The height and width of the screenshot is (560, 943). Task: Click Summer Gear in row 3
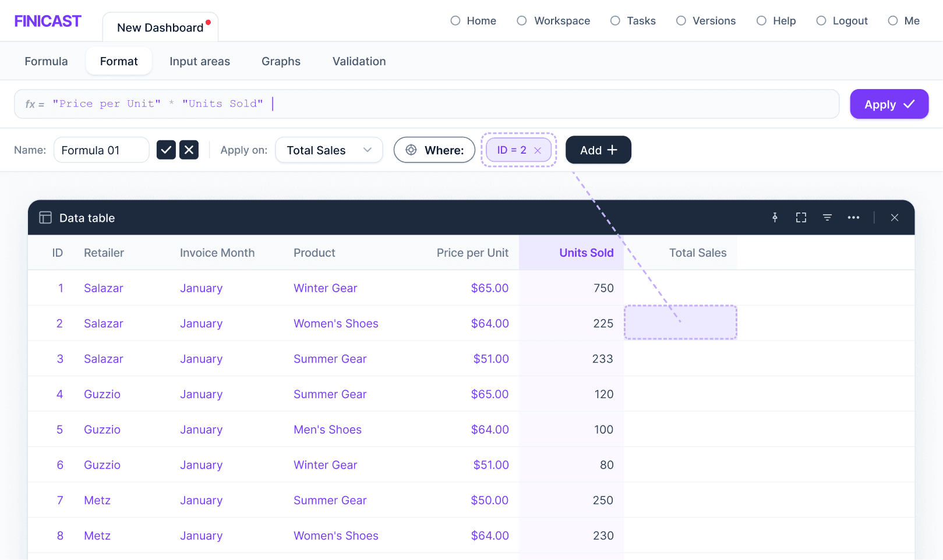pyautogui.click(x=330, y=359)
